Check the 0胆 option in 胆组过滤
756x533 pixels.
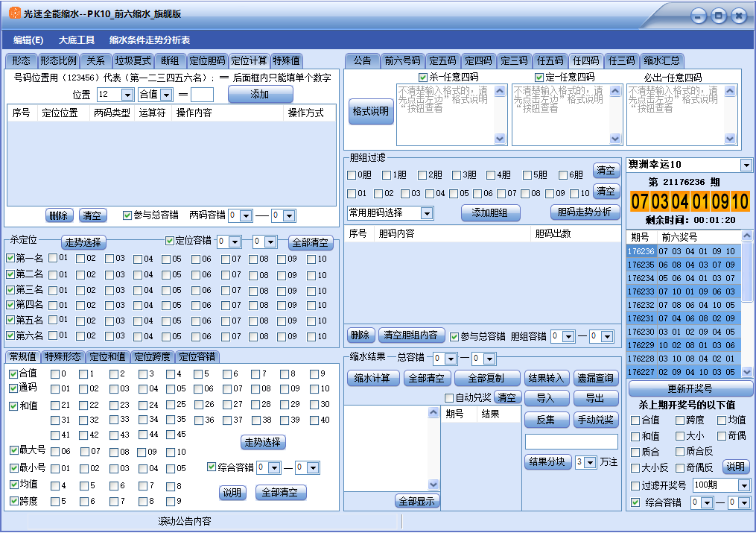352,175
